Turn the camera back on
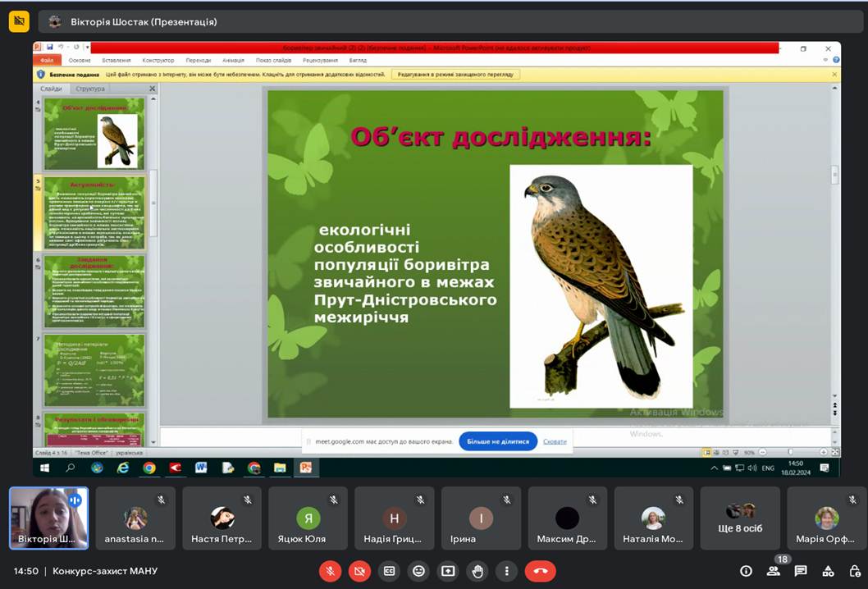 click(x=360, y=570)
